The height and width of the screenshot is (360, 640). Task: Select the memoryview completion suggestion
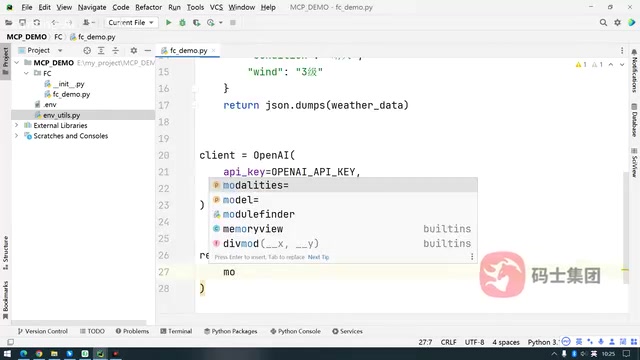click(343, 229)
